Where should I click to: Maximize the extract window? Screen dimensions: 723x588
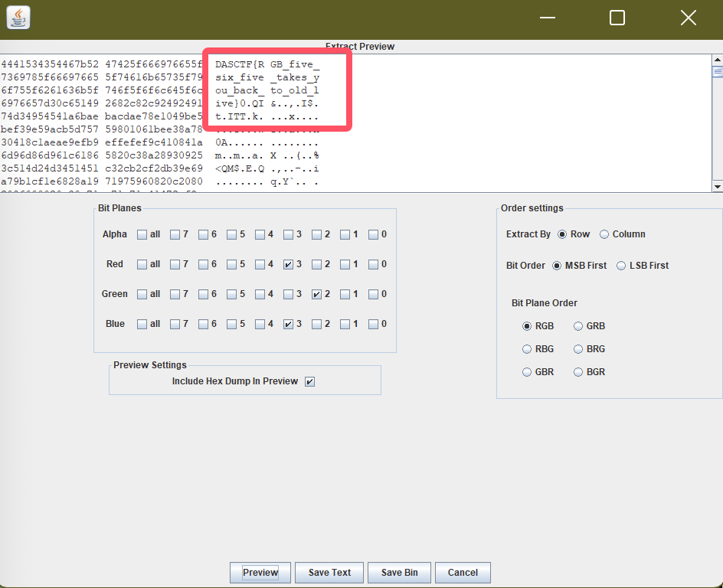coord(617,18)
